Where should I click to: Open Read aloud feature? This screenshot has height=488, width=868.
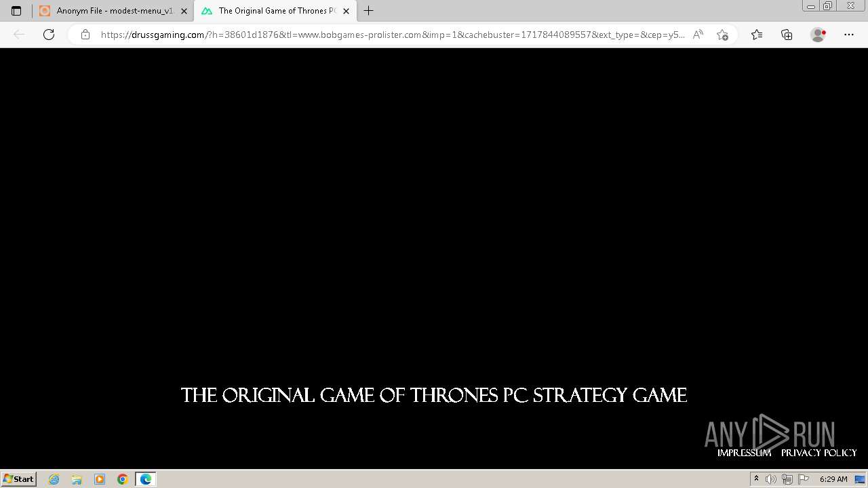pyautogui.click(x=698, y=35)
